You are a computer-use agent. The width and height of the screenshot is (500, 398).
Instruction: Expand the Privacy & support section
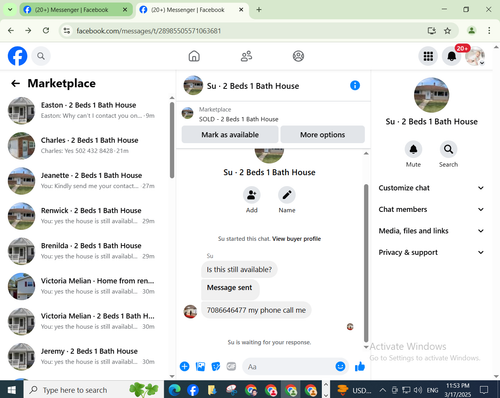(x=431, y=252)
